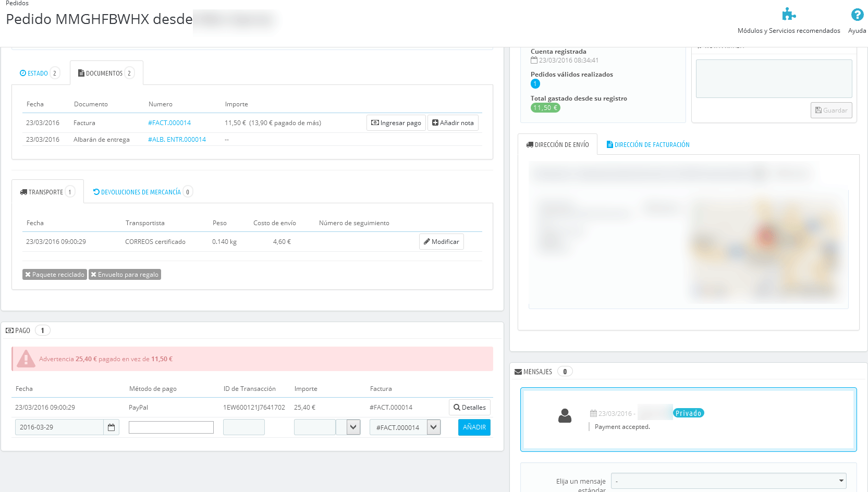This screenshot has width=868, height=492.
Task: Click transaction ID 1EW600121J7641702
Action: tap(254, 408)
